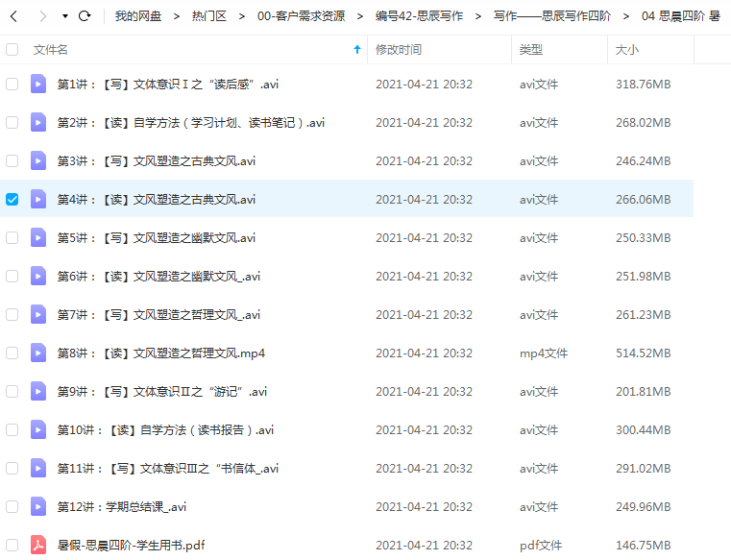
Task: Toggle the select-all checkbox in header
Action: pyautogui.click(x=12, y=49)
